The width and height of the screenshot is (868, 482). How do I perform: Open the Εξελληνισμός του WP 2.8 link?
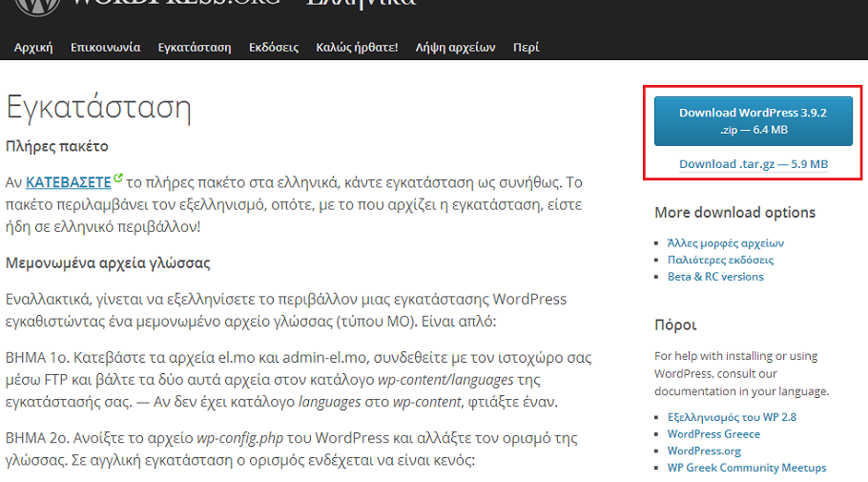(732, 417)
